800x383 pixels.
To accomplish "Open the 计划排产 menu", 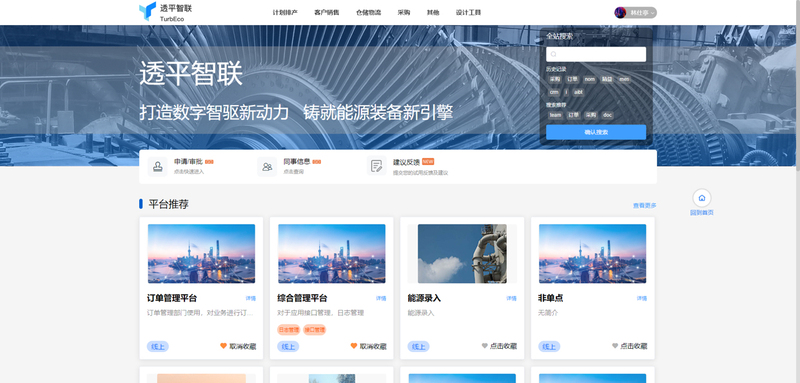I will point(285,13).
